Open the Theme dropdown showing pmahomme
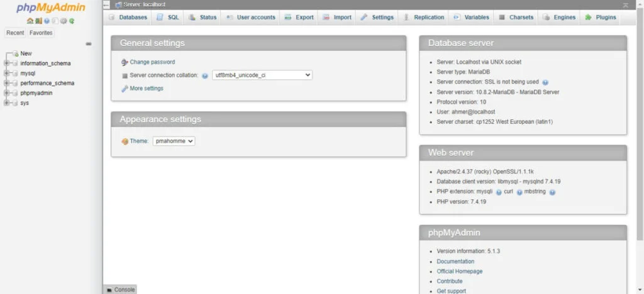Screen dimensions: 644x294 coord(174,141)
